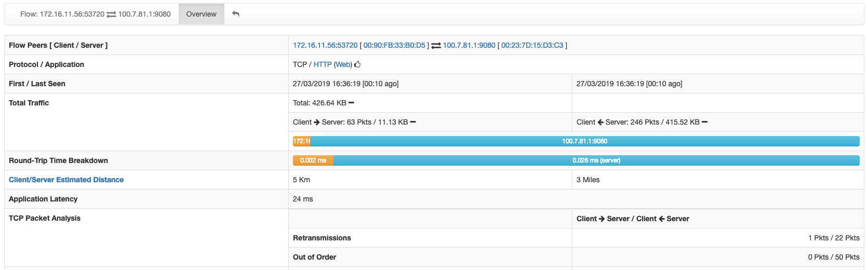Image resolution: width=868 pixels, height=270 pixels.
Task: Select the first seen timestamp 27/03/2019 16:36:19
Action: [345, 84]
